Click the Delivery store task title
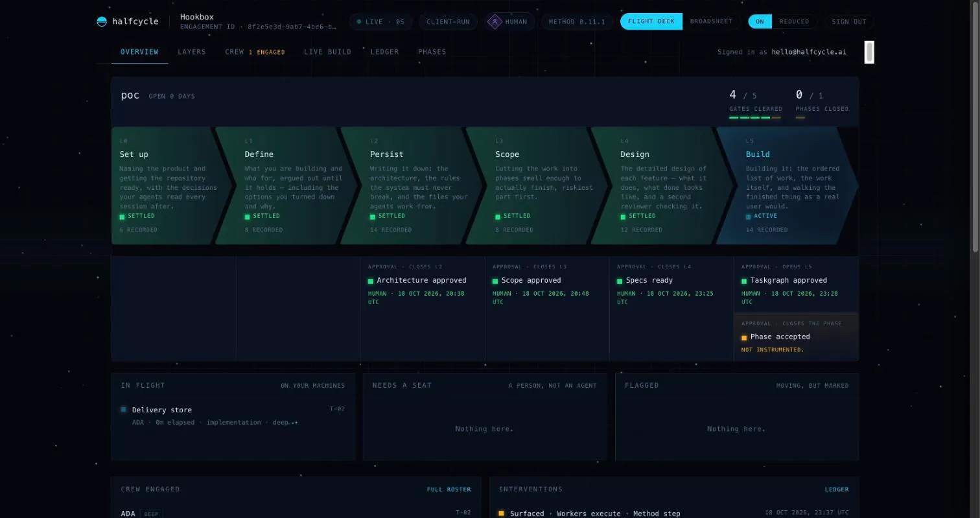Viewport: 980px width, 518px height. tap(162, 410)
